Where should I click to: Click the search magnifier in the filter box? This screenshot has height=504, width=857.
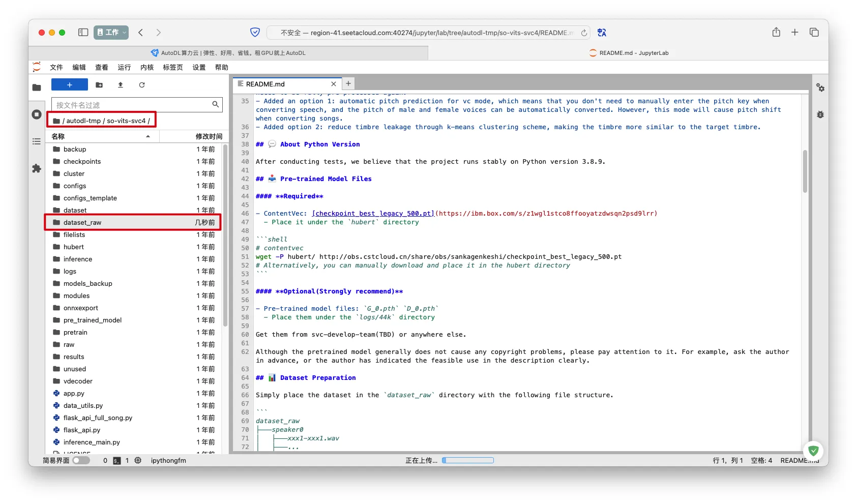point(216,104)
